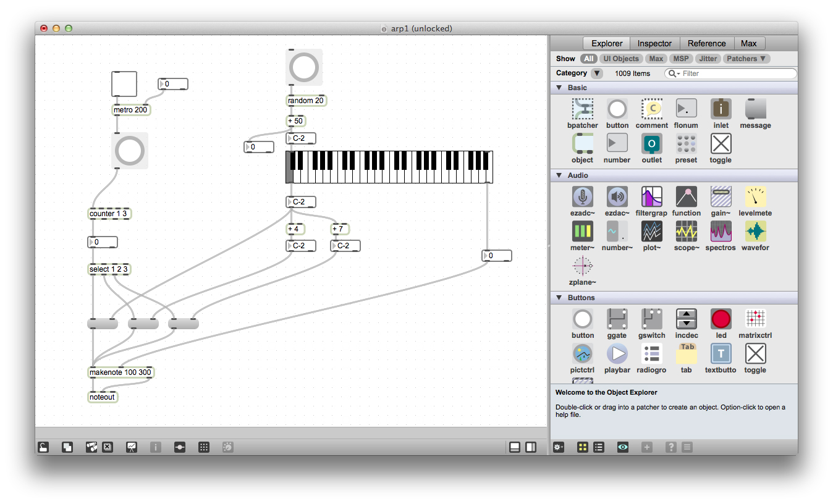
Task: Show only UI Objects in Explorer
Action: [621, 59]
